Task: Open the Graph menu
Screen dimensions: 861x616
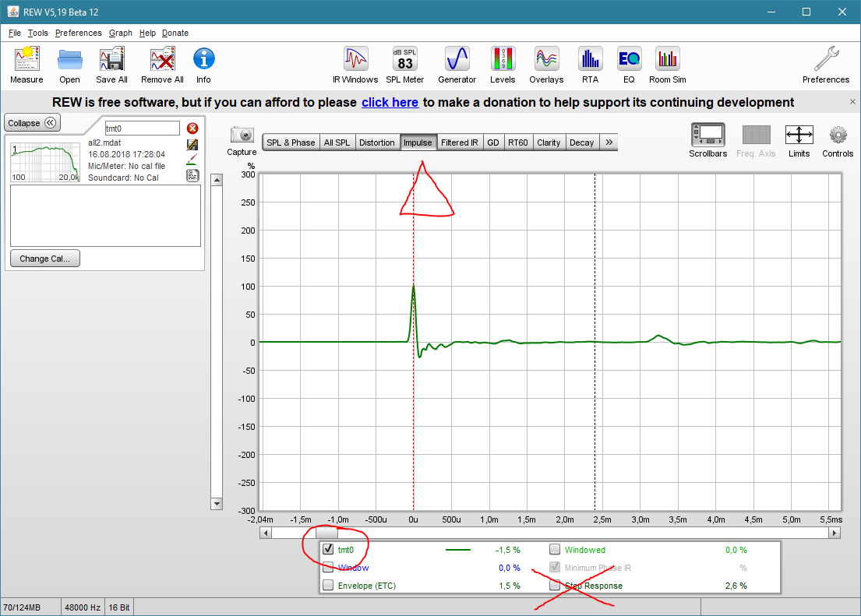Action: click(x=120, y=33)
